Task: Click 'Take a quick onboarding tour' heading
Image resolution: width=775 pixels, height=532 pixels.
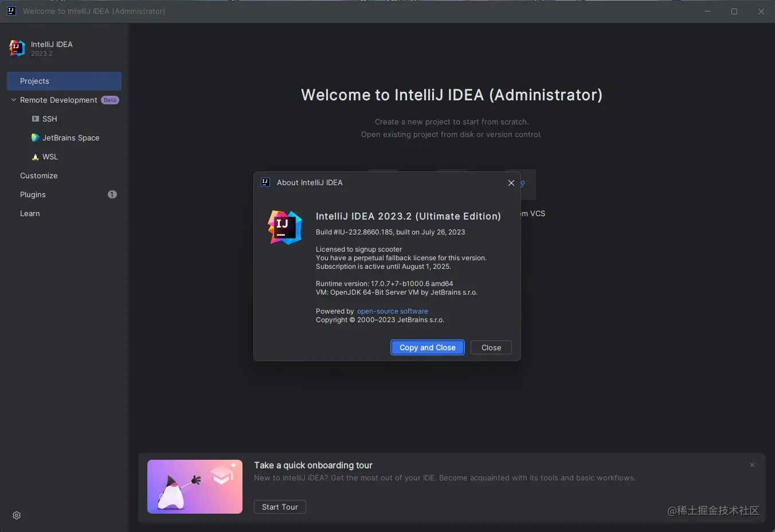Action: 313,465
